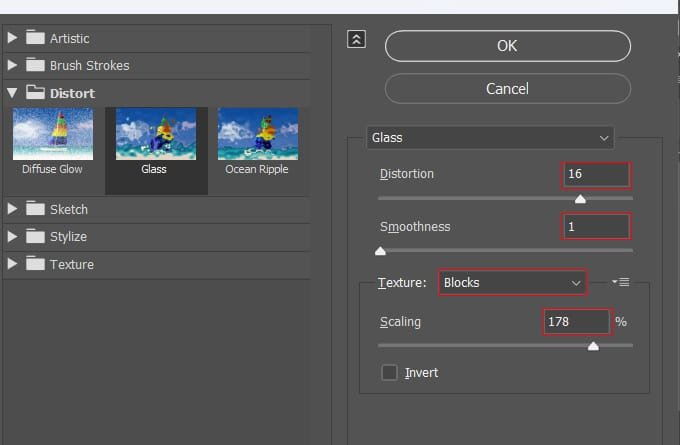Click the Distort category name
The width and height of the screenshot is (680, 445).
pyautogui.click(x=72, y=93)
